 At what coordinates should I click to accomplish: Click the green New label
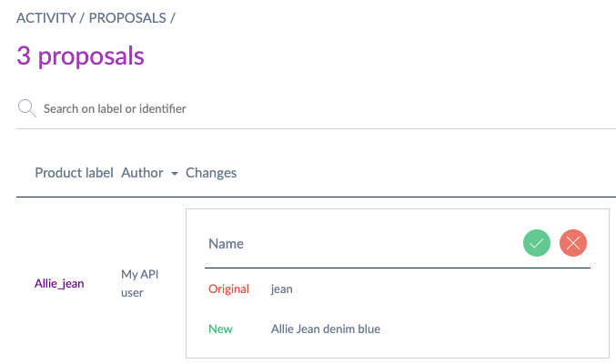click(x=220, y=329)
